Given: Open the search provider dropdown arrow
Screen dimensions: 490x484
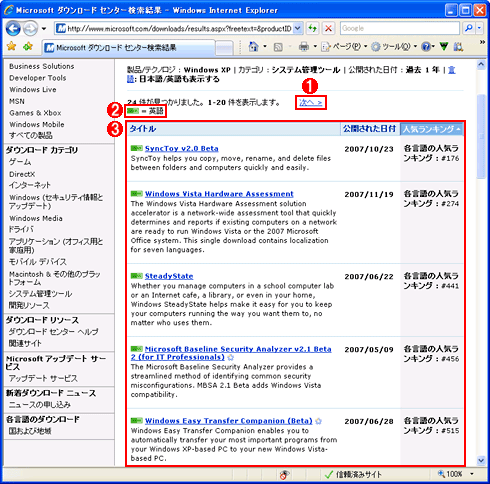Looking at the screenshot, I should 479,28.
